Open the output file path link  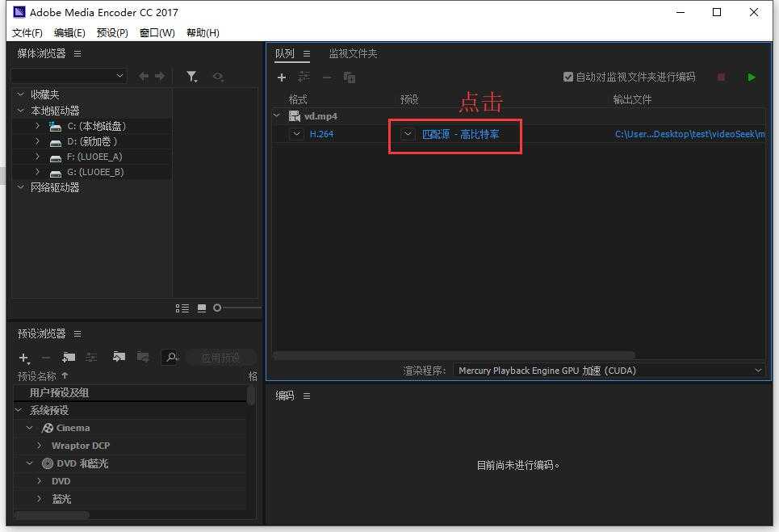tap(689, 134)
